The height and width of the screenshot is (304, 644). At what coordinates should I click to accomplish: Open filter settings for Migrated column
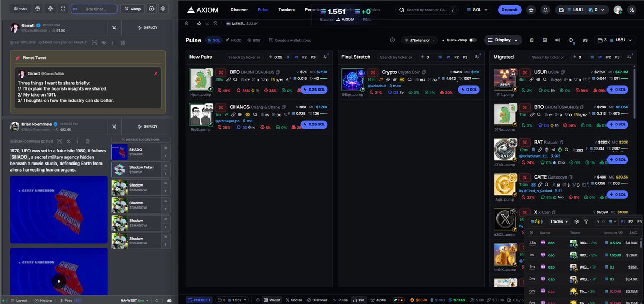click(630, 57)
